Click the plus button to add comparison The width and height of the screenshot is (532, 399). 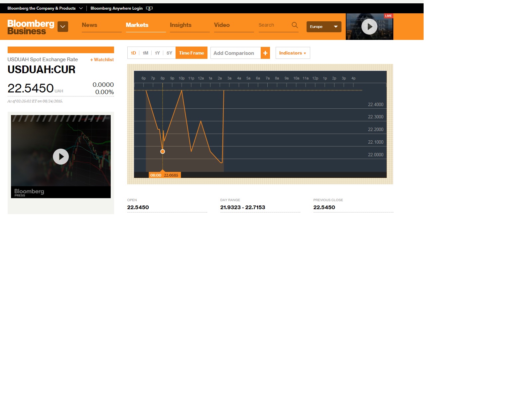265,53
